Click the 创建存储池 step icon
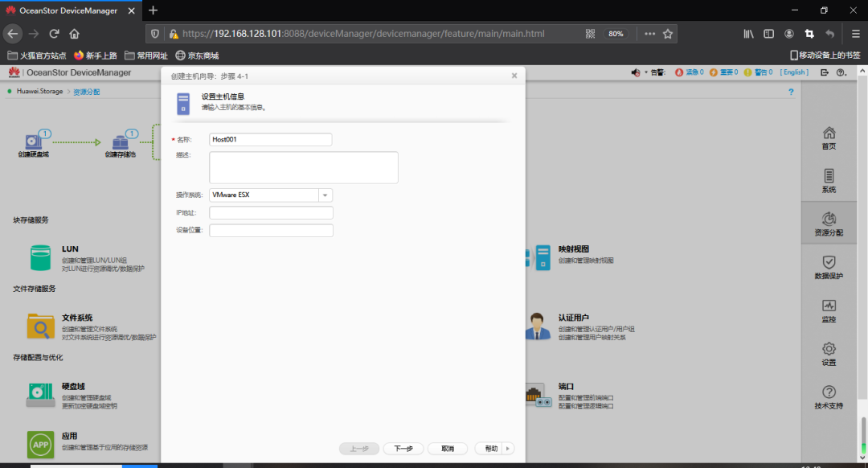868x468 pixels. point(120,142)
